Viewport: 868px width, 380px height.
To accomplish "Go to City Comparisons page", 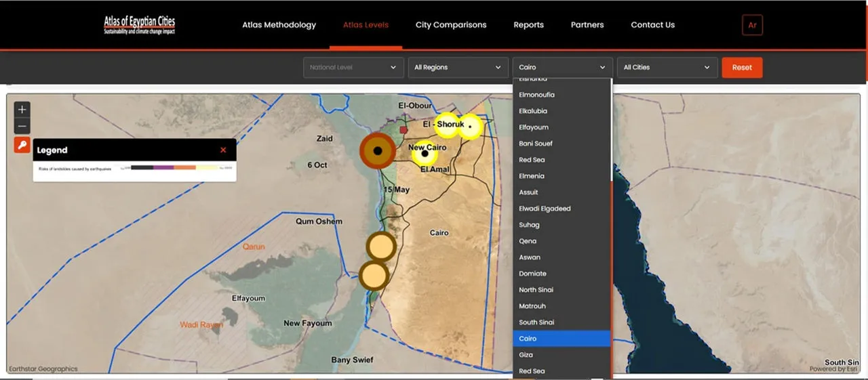I will [451, 25].
